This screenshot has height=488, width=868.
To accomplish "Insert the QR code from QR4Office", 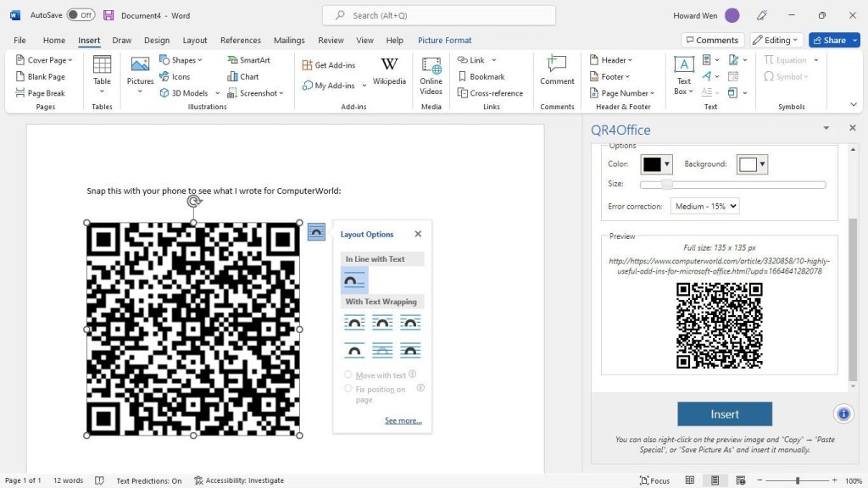I will point(724,413).
